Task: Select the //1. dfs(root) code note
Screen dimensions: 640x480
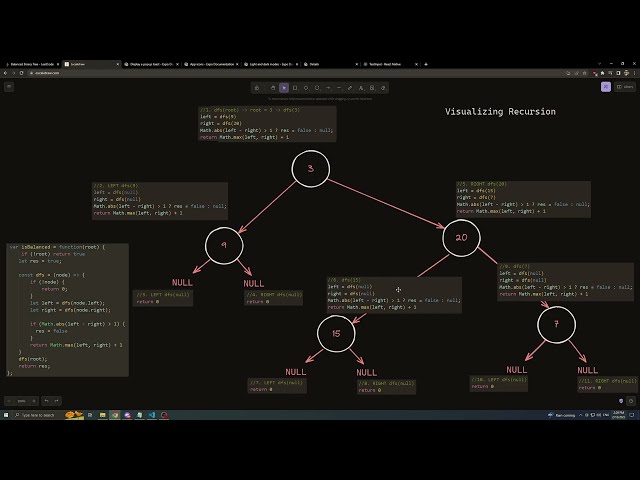Action: 267,124
